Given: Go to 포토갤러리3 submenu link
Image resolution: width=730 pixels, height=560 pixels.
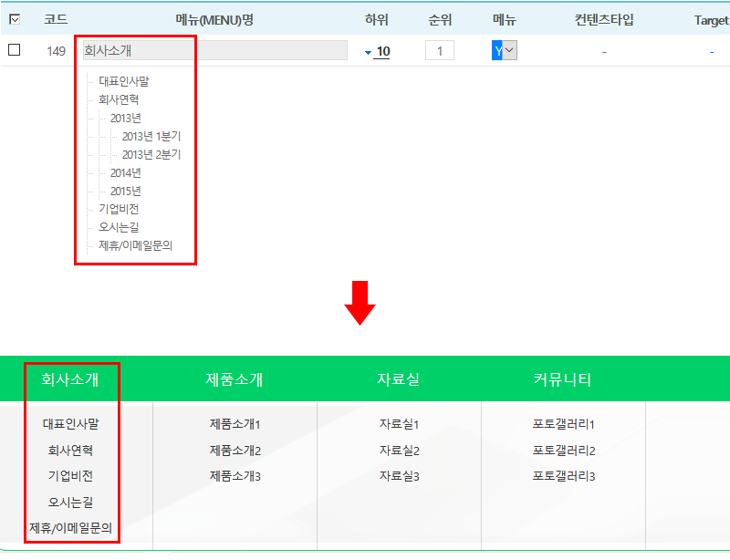Looking at the screenshot, I should [x=564, y=476].
